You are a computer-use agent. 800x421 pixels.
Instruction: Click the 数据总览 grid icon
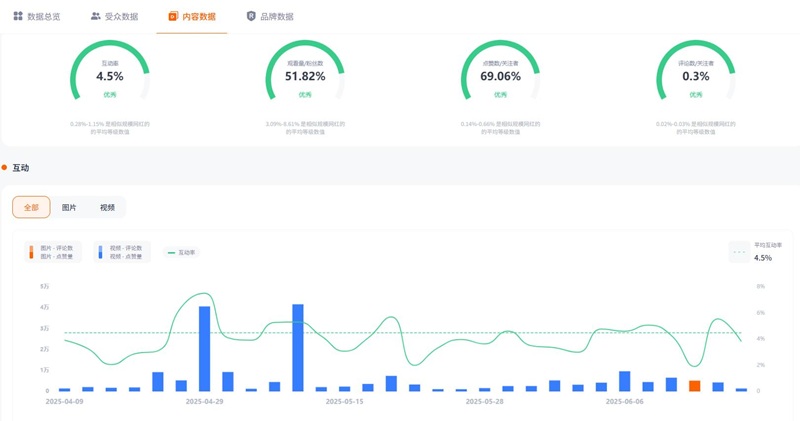click(18, 16)
